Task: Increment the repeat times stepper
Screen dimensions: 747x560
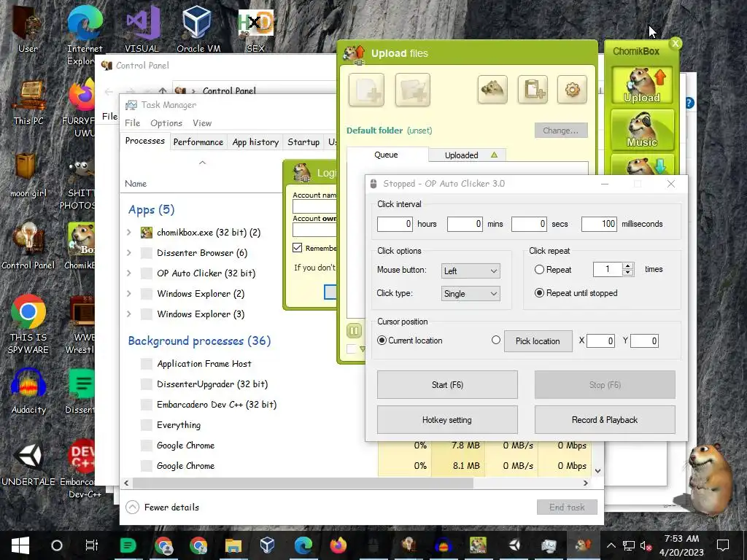Action: coord(628,266)
